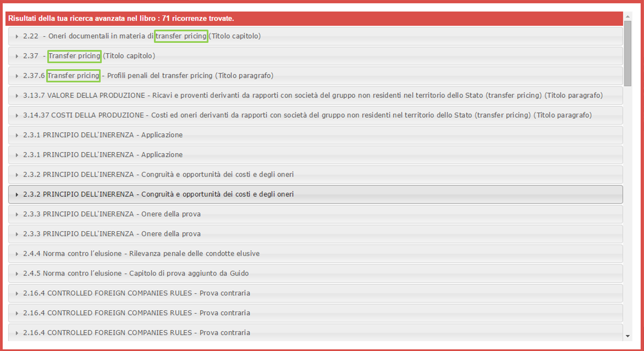The height and width of the screenshot is (351, 644).
Task: Click triangle icon beside 3.13.7 VALORE DELLA PRODUZIONE
Action: 17,96
